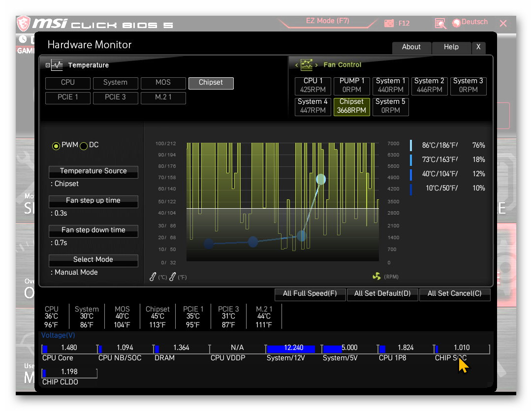The image size is (532, 411).
Task: Click the CHIP CLDO voltage bar 1.198
Action: click(69, 373)
